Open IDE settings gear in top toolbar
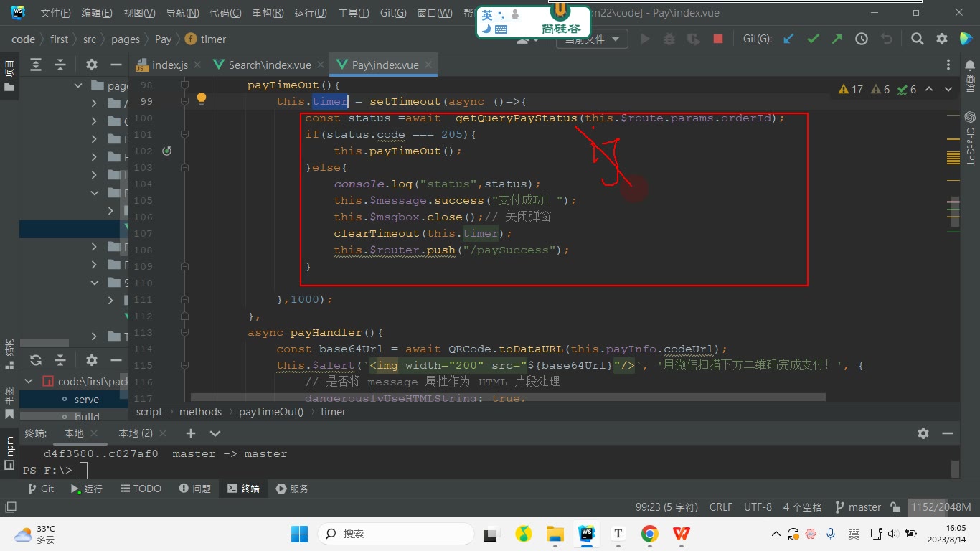Image resolution: width=980 pixels, height=551 pixels. click(942, 39)
